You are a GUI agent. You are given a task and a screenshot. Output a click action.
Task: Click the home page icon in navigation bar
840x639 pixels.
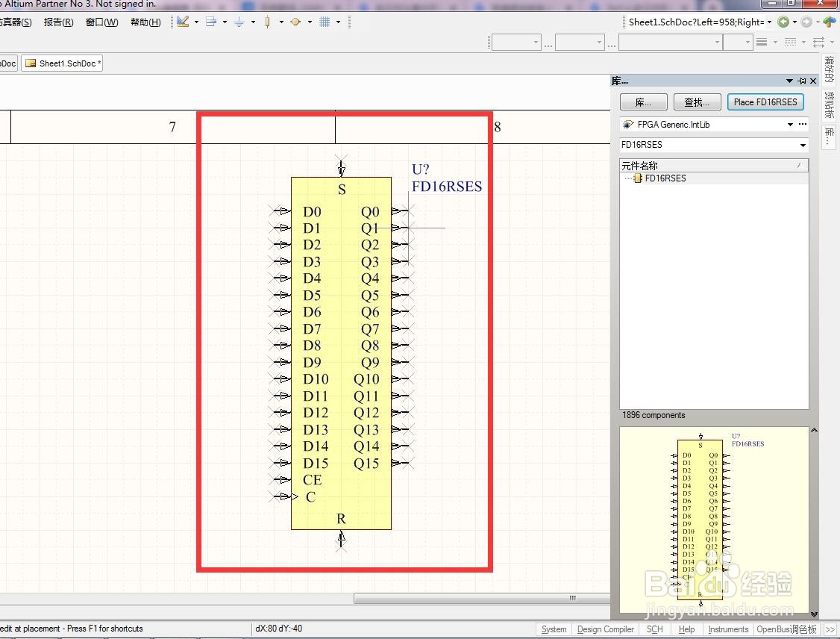[830, 22]
